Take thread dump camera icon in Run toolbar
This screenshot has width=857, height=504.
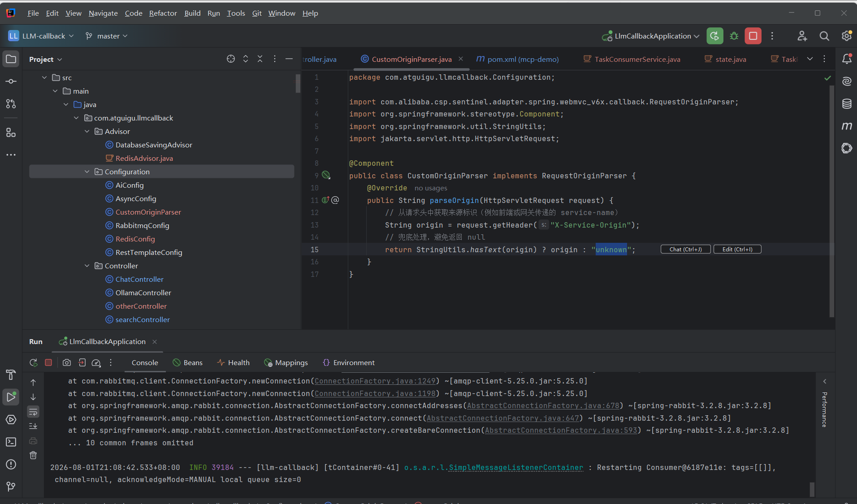tap(67, 362)
